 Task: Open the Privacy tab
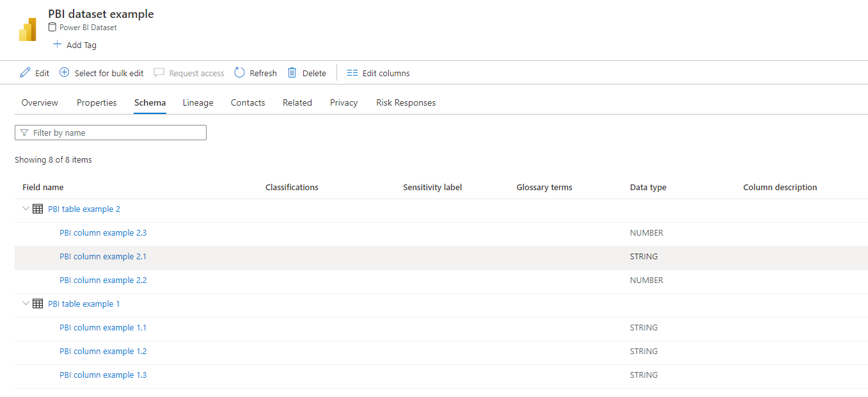[x=343, y=102]
